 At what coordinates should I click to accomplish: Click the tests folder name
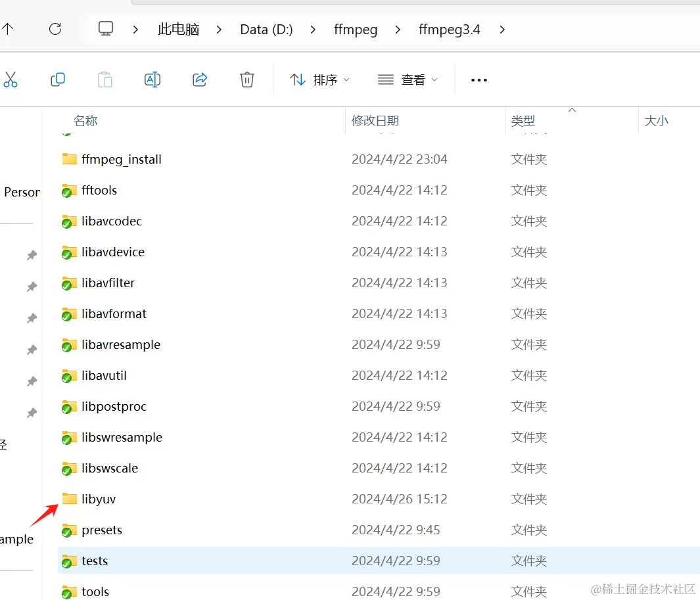pos(95,561)
